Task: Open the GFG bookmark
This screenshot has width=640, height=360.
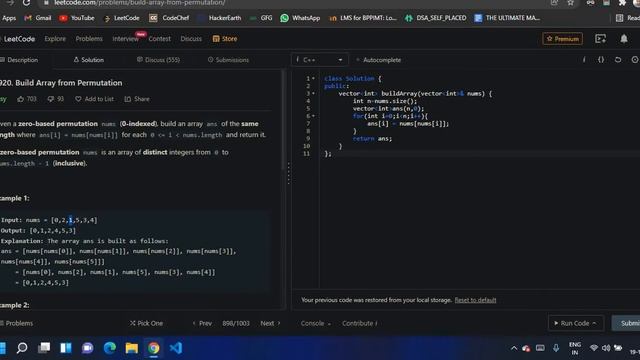Action: point(261,18)
